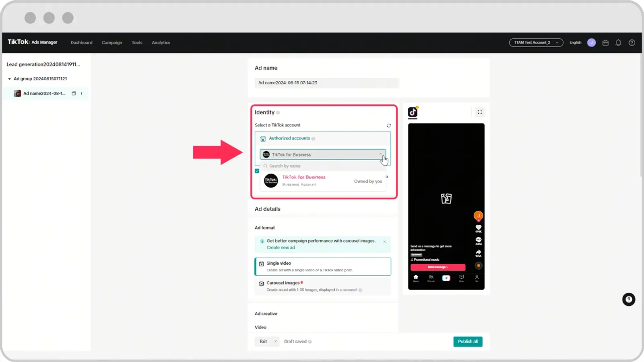Go to the Analytics menu
This screenshot has width=644, height=362.
[x=161, y=43]
